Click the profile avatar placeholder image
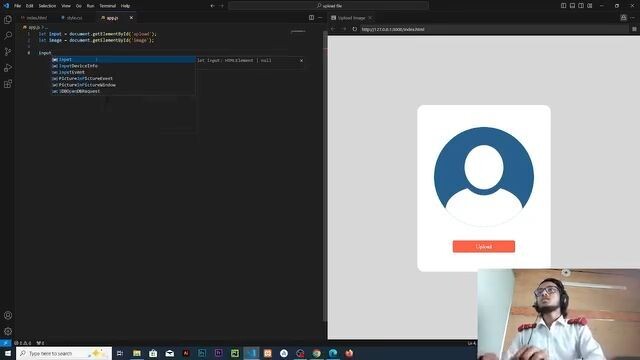640x360 pixels. [x=484, y=177]
